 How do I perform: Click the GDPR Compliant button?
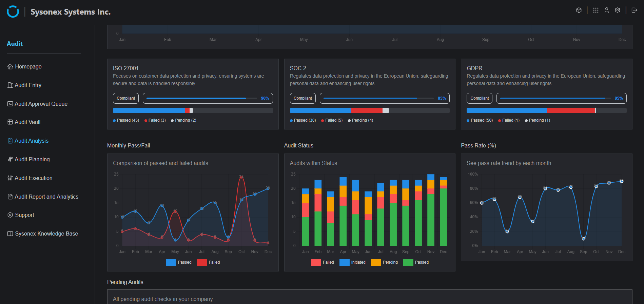[x=480, y=98]
